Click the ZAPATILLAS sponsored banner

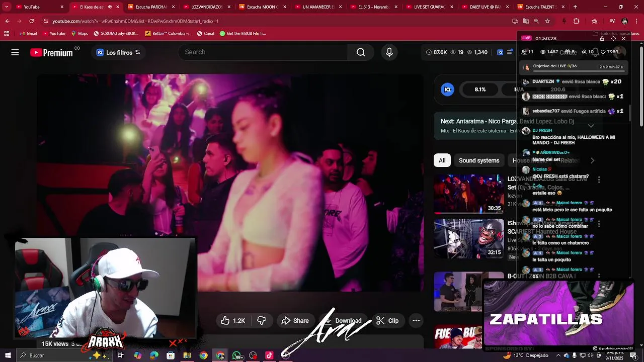558,314
